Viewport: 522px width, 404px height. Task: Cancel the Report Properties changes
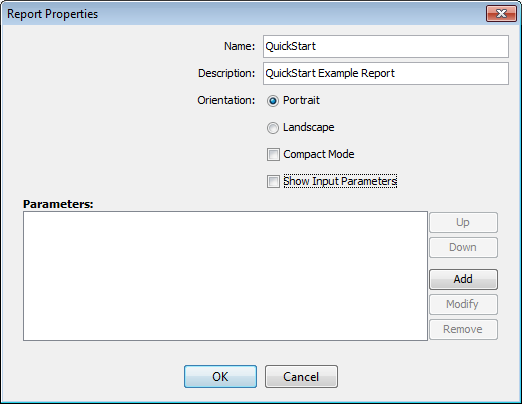[x=301, y=377]
